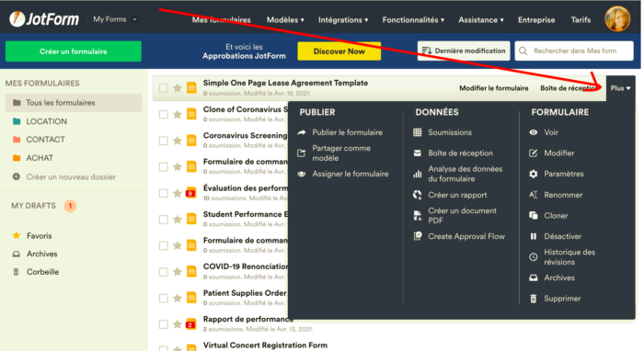Open the user profile avatar
The image size is (644, 351).
point(617,19)
